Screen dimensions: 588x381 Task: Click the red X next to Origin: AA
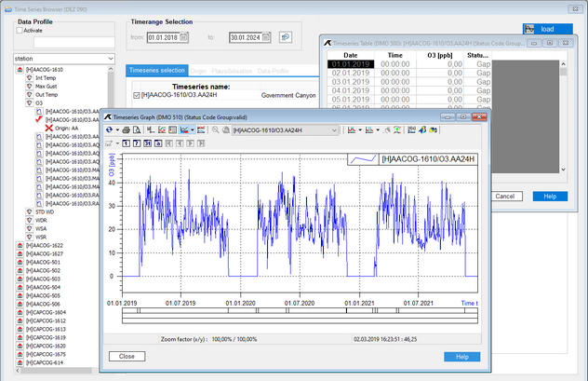click(x=48, y=128)
